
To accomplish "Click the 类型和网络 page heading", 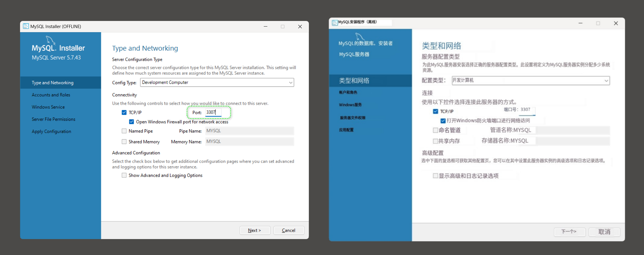I will (x=442, y=46).
